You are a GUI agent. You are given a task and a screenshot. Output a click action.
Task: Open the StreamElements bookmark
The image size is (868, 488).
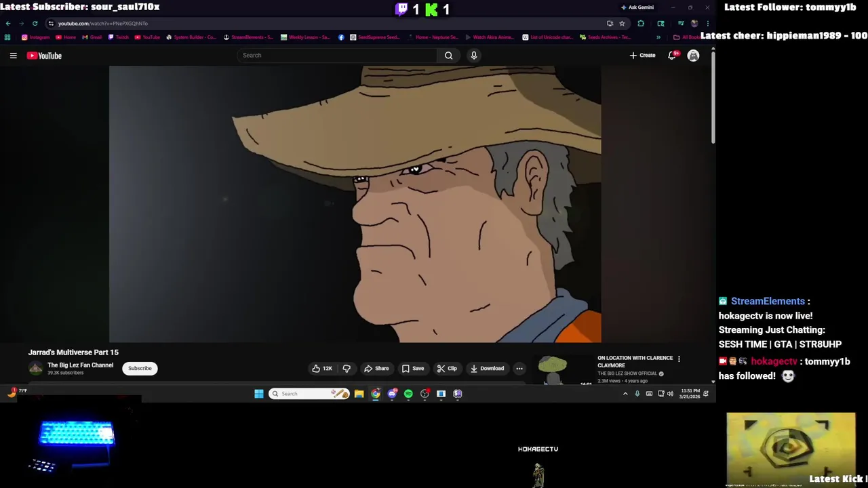tap(248, 37)
